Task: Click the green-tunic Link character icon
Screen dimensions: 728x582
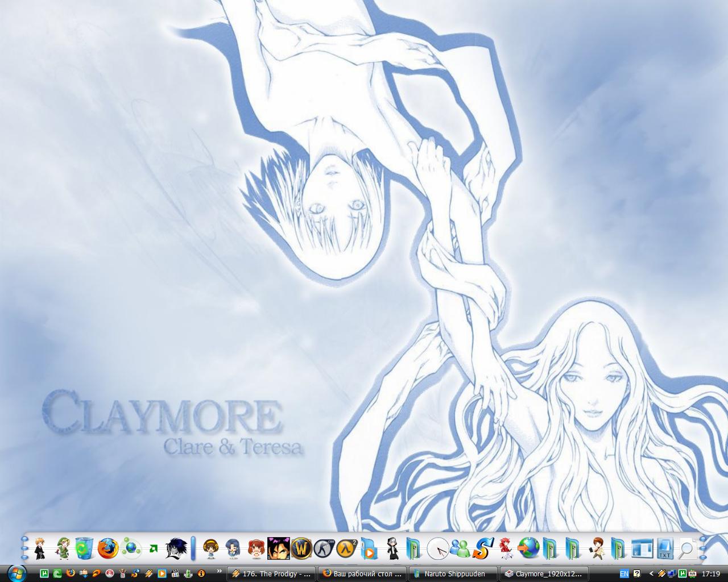Action: point(62,549)
